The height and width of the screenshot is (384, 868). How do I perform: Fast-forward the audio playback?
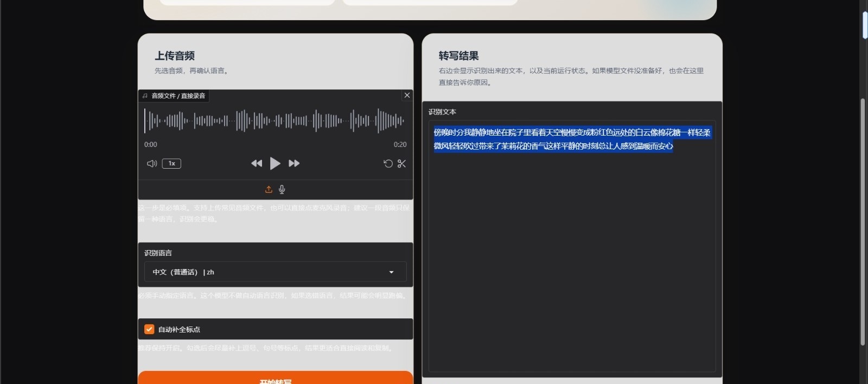(x=294, y=163)
